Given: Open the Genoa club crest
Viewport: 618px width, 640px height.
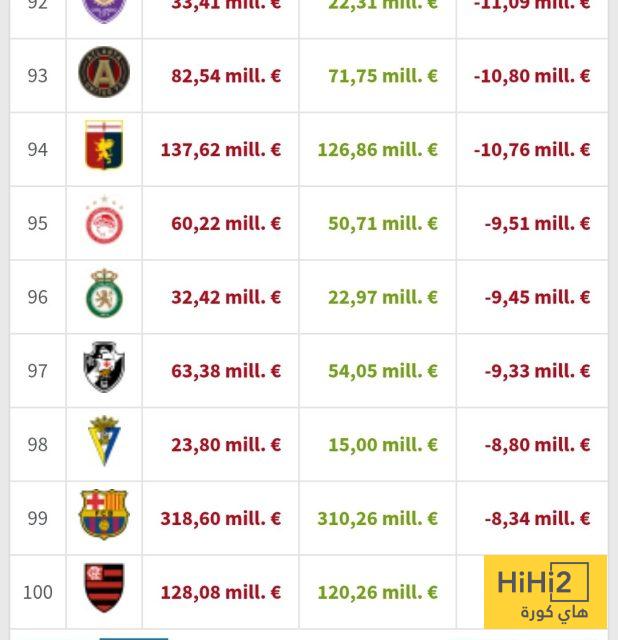Looking at the screenshot, I should pos(104,149).
